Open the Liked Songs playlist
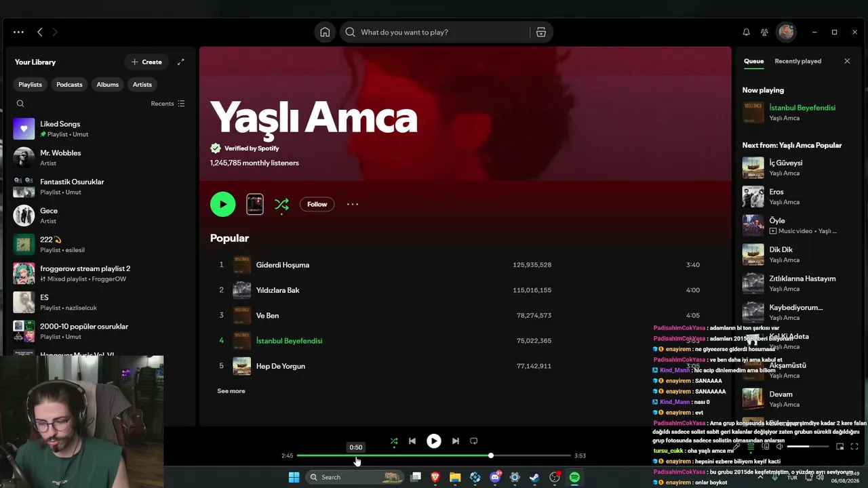868x488 pixels. coord(100,129)
